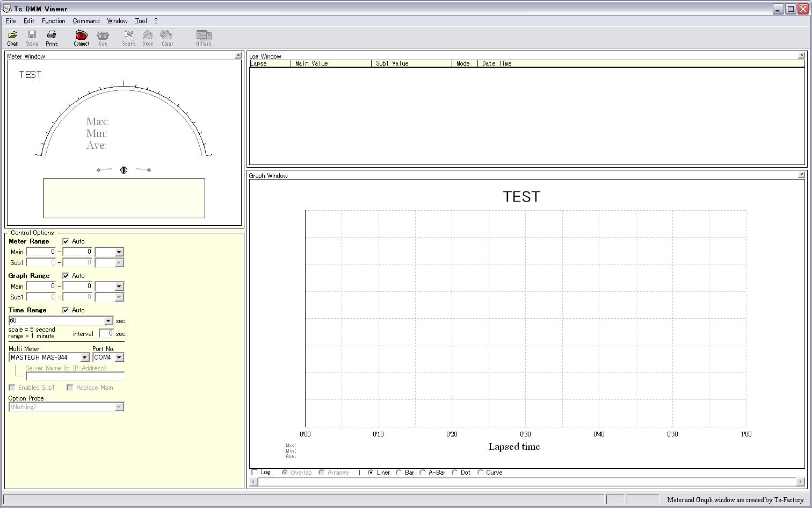Close the Meter Window panel
This screenshot has width=812, height=508.
pyautogui.click(x=238, y=55)
